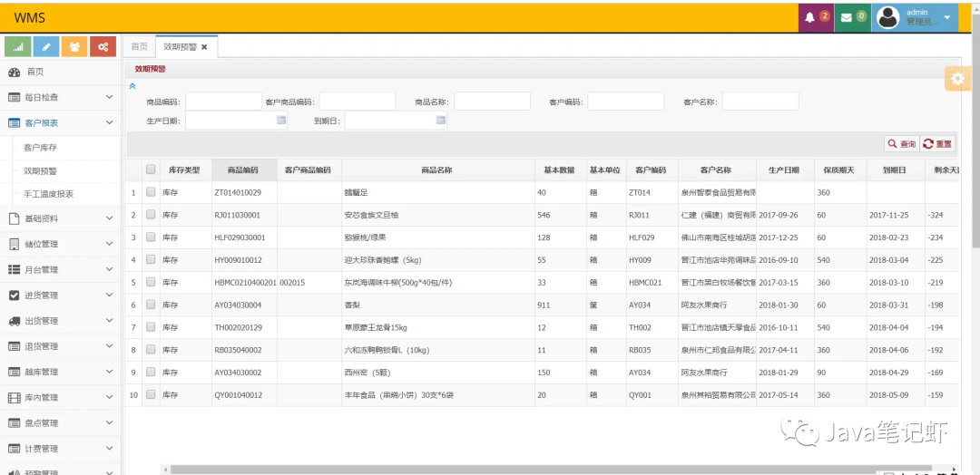The height and width of the screenshot is (475, 980).
Task: Toggle the select-all checkbox in table header
Action: 151,170
